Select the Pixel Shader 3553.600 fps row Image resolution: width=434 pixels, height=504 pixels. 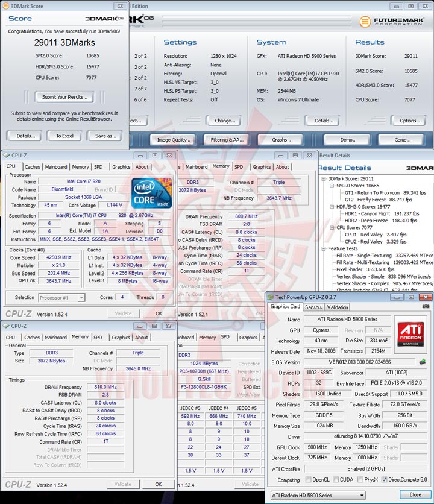point(365,269)
